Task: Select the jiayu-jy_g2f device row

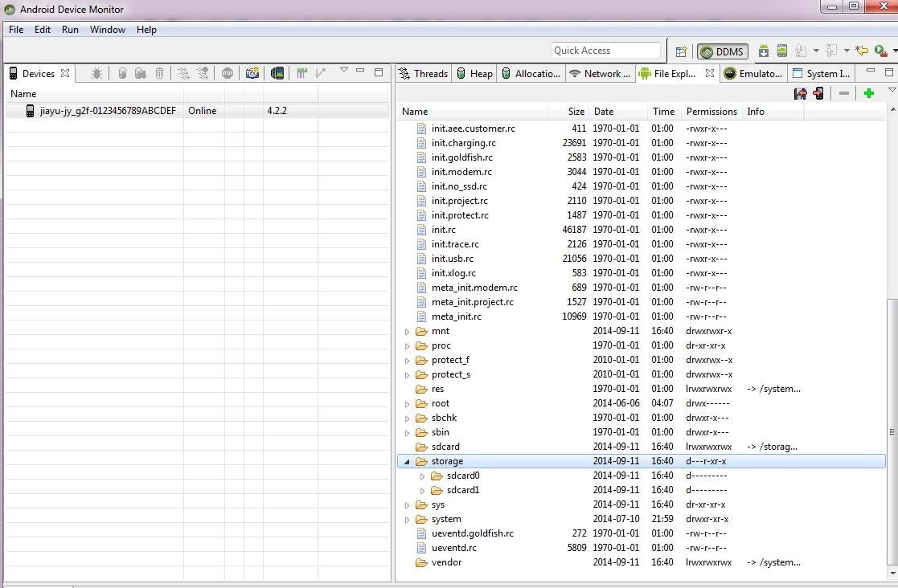Action: [x=108, y=111]
